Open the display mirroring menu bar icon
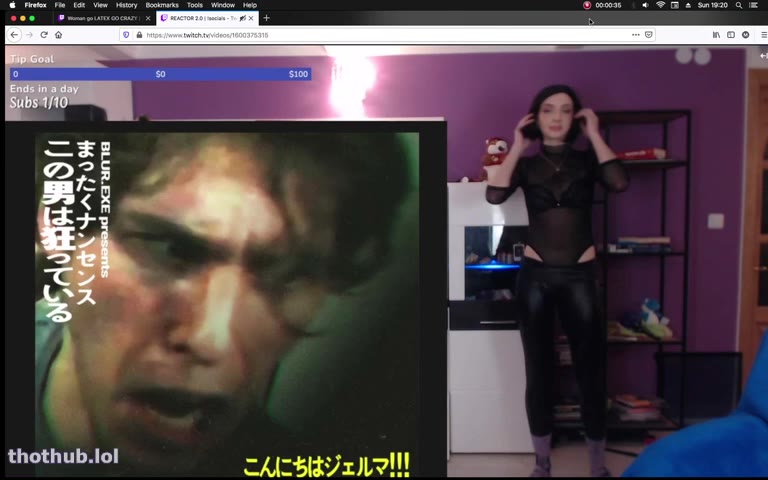Image resolution: width=768 pixels, height=480 pixels. [x=674, y=5]
